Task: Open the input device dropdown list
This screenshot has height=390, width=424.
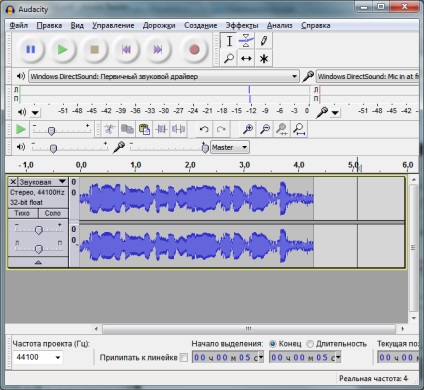Action: [368, 76]
